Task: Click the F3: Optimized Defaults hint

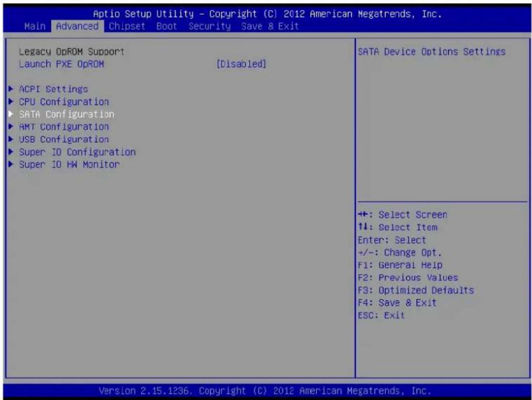Action: pyautogui.click(x=416, y=290)
